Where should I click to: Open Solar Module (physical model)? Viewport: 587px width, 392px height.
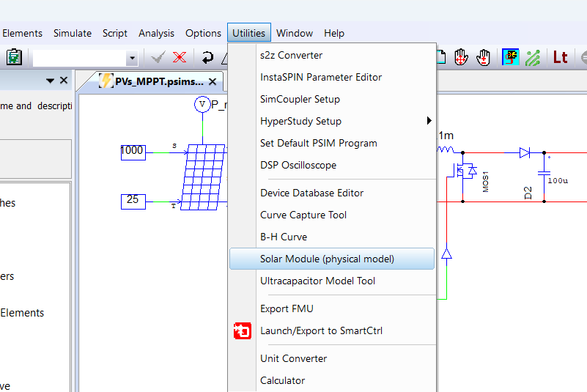333,259
